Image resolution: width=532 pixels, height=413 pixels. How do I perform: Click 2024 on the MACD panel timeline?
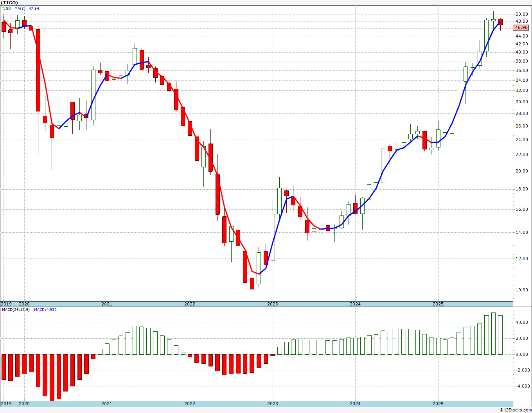[x=355, y=404]
